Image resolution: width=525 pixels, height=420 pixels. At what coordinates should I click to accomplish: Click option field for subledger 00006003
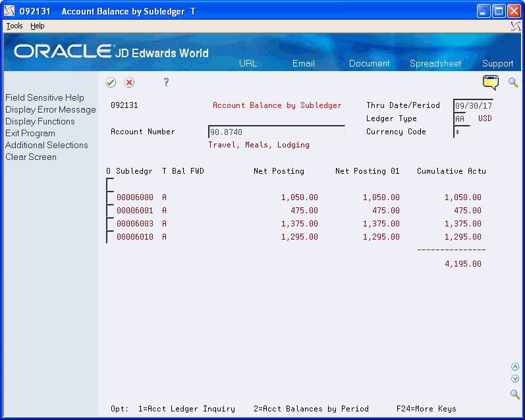(110, 224)
